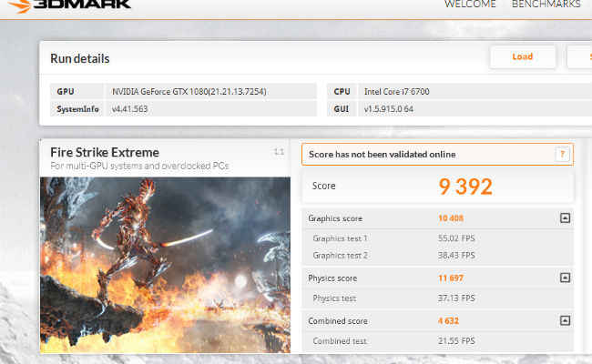Click the GPU row label
Screen dimensions: 592x364
[x=66, y=92]
